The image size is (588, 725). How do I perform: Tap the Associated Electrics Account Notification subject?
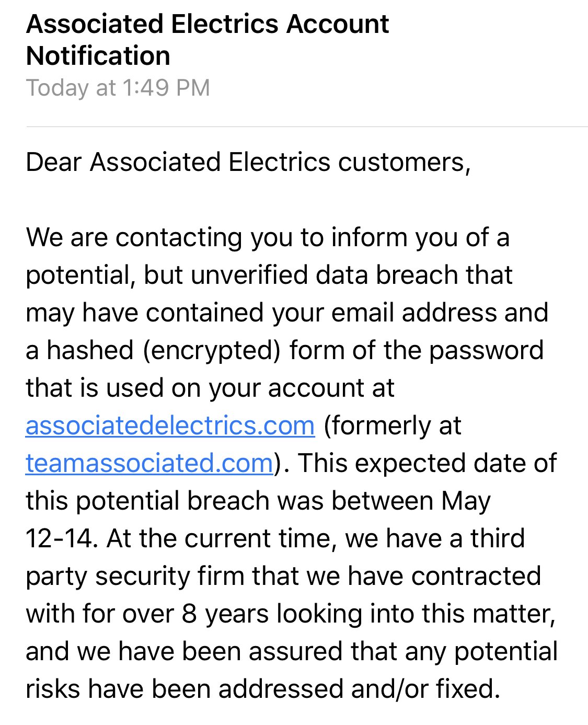(207, 40)
